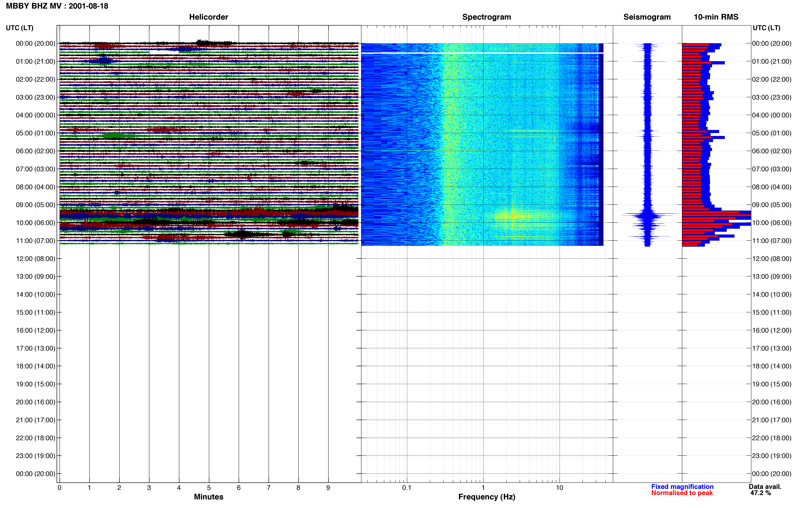The height and width of the screenshot is (508, 812).
Task: Click 03:00 (23:00) on the RMS panel time axis
Action: point(772,97)
